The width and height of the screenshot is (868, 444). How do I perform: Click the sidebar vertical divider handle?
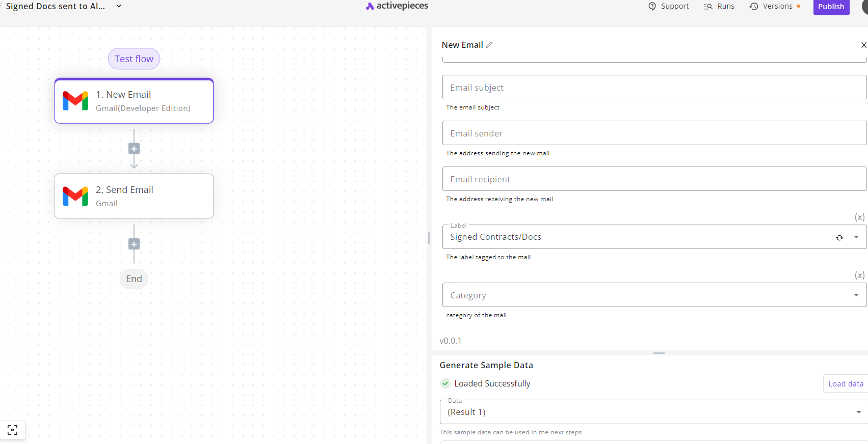tap(429, 238)
